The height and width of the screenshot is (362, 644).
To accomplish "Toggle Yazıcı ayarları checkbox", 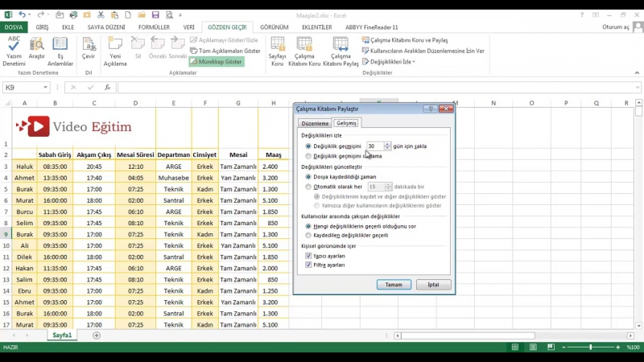I will pos(308,256).
